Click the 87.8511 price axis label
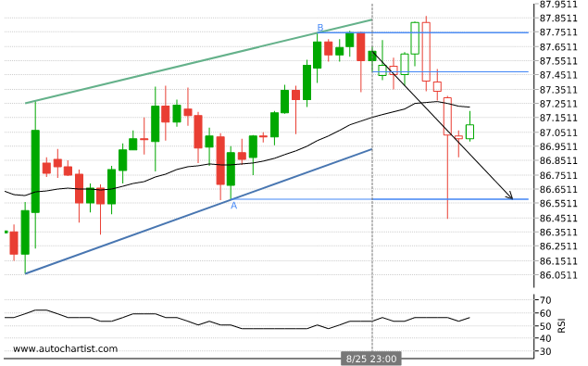Image resolution: width=588 pixels, height=366 pixels. [558, 19]
